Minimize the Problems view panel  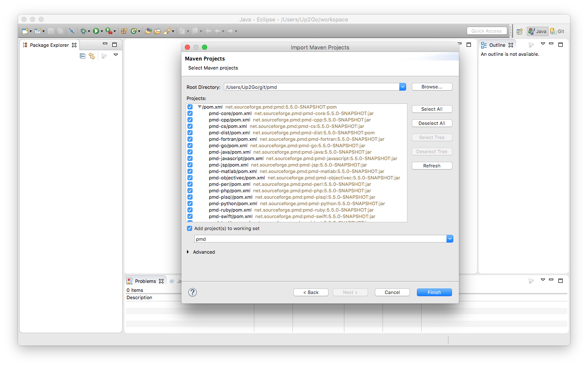click(x=552, y=280)
